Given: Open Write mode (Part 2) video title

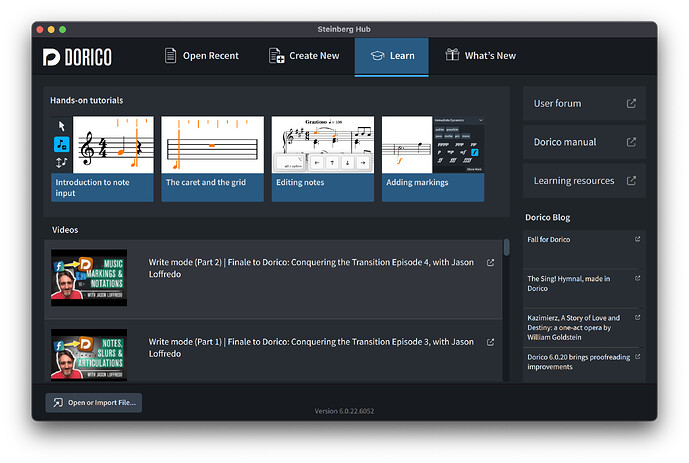Looking at the screenshot, I should pyautogui.click(x=311, y=268).
